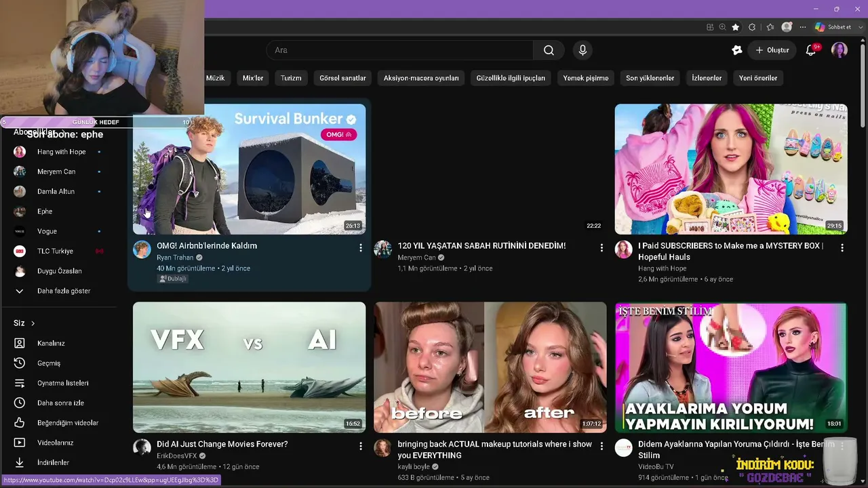868x488 pixels.
Task: Open more options for VFX vs AI video
Action: pyautogui.click(x=361, y=447)
